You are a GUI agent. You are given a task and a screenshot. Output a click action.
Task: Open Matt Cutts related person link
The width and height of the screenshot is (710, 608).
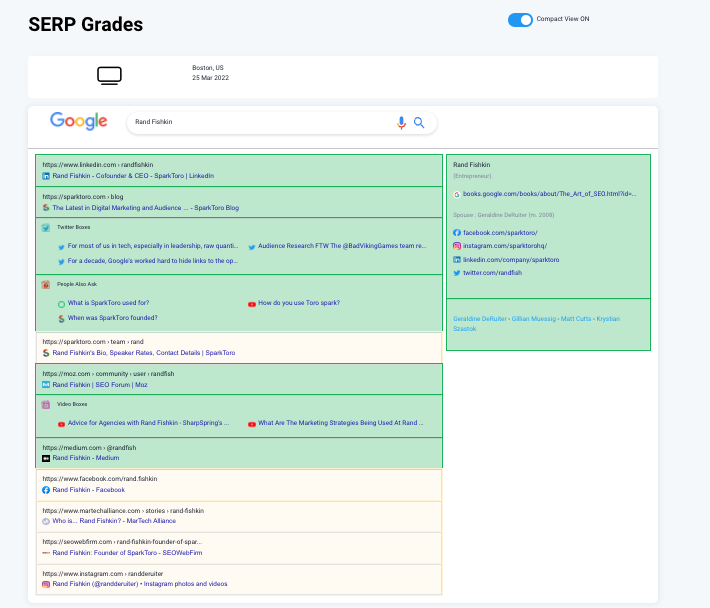[x=576, y=319]
